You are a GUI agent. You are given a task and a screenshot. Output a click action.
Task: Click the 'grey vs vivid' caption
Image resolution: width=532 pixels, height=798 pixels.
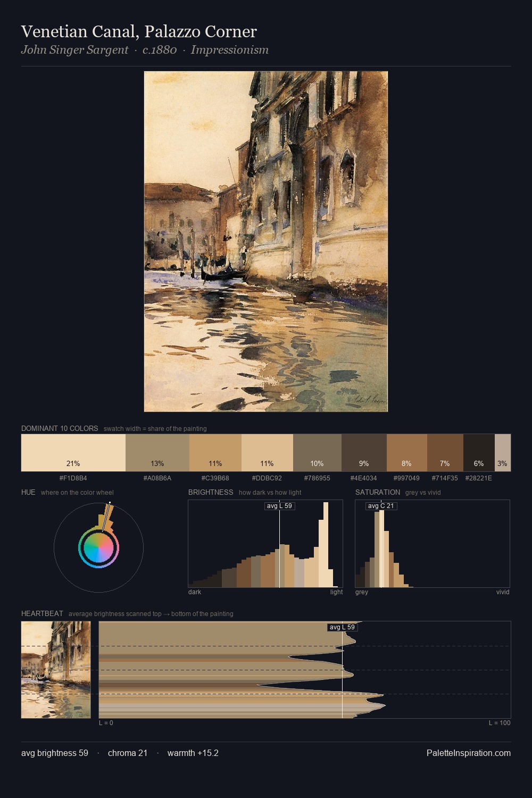pyautogui.click(x=423, y=493)
